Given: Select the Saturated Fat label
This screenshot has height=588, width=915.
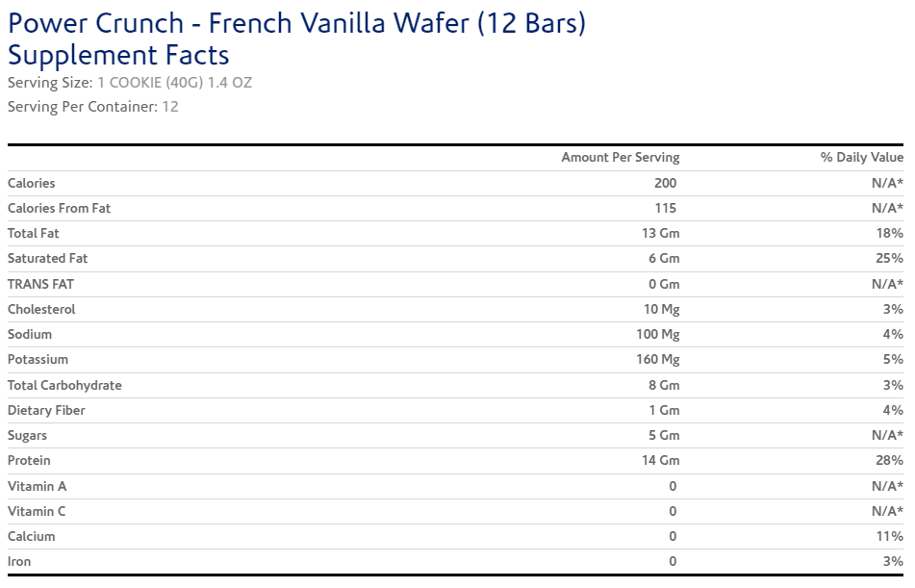Looking at the screenshot, I should point(47,258).
